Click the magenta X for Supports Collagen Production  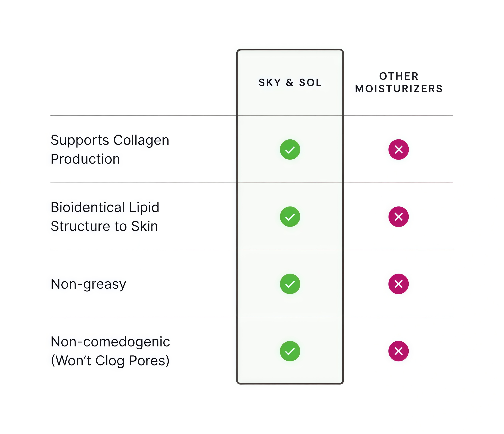pos(398,149)
